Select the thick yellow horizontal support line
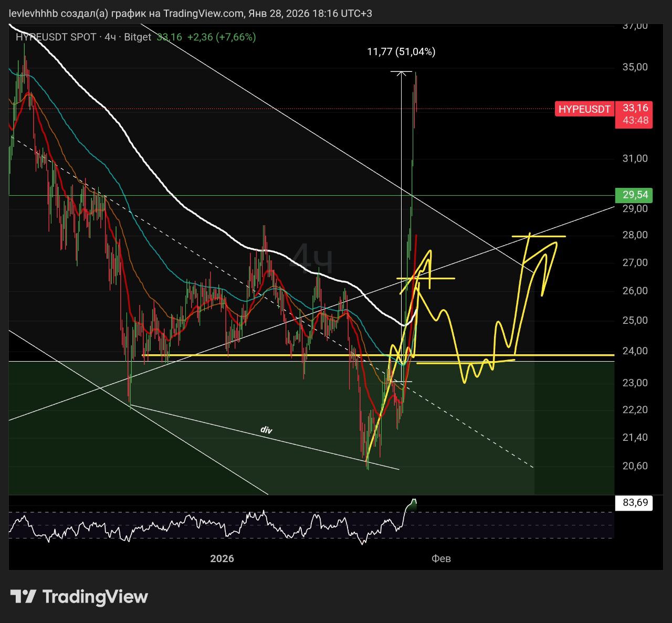672x623 pixels. [262, 355]
